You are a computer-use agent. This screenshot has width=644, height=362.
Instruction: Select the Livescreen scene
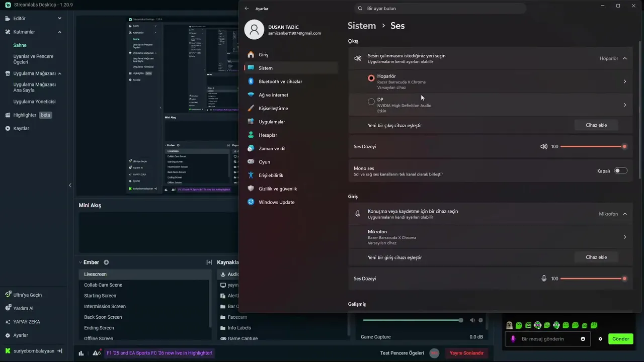pos(145,275)
